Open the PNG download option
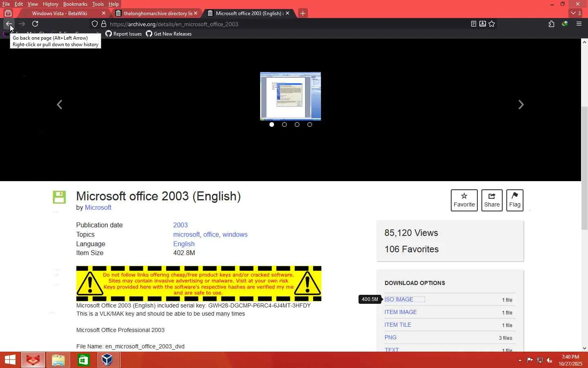The height and width of the screenshot is (368, 588). [390, 338]
